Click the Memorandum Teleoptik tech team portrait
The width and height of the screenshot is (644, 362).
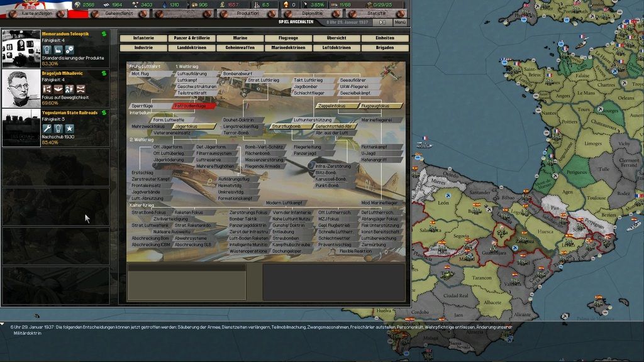21,48
